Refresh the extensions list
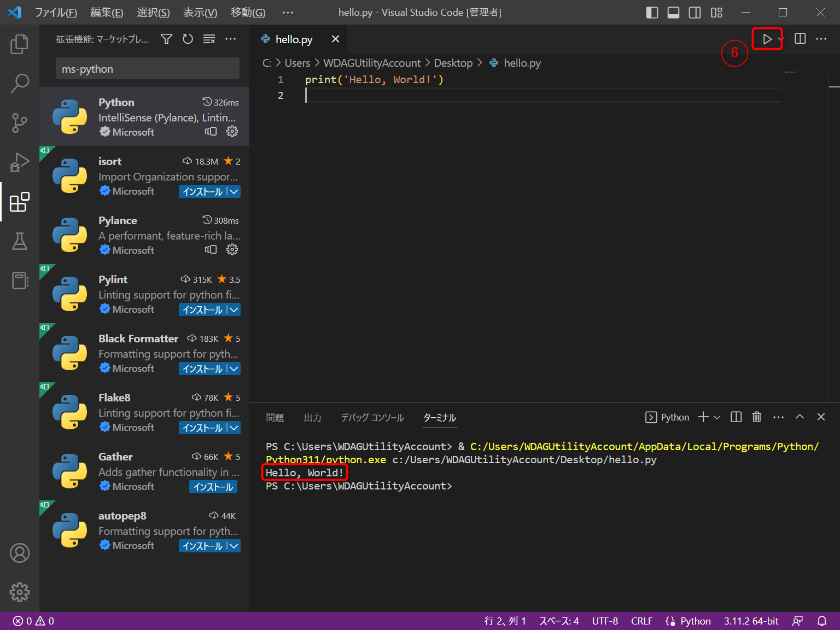840x630 pixels. point(188,39)
